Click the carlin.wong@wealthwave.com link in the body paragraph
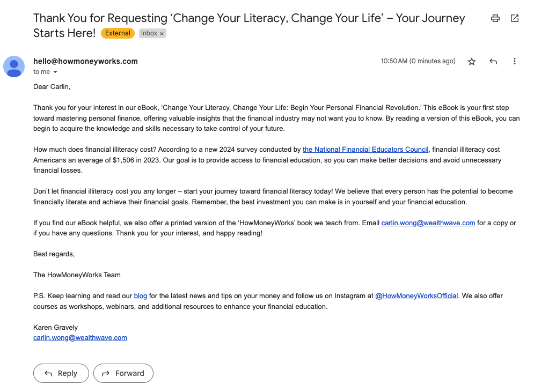 (428, 223)
